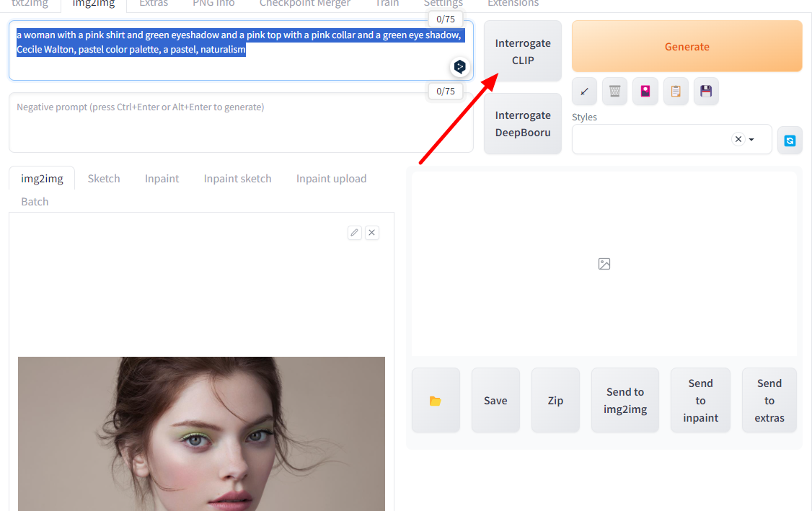
Task: Open the Styles dropdown arrow
Action: coord(751,139)
